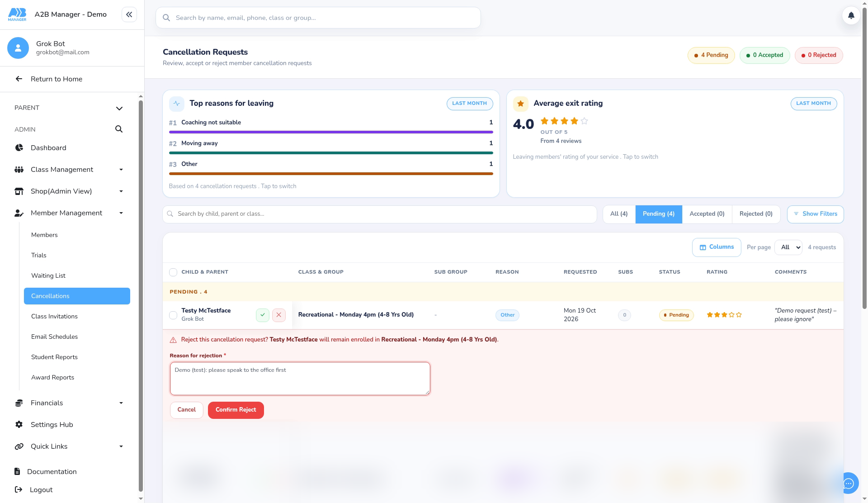Screen dimensions: 868x503
Task: Click the Grok Bot user avatar
Action: click(18, 48)
